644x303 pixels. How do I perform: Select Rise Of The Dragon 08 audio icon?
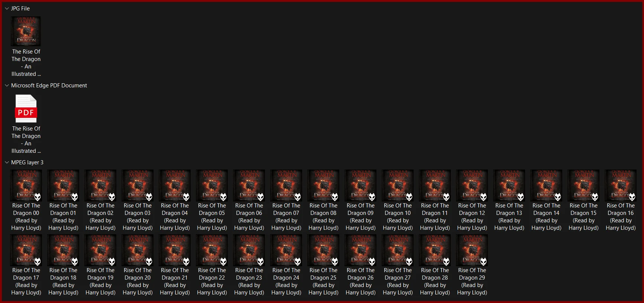[x=323, y=186]
